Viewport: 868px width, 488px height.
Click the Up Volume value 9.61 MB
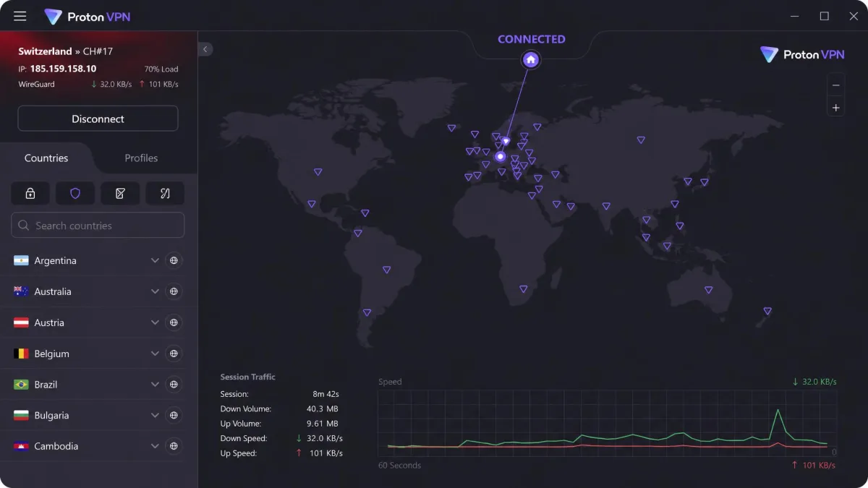click(323, 424)
